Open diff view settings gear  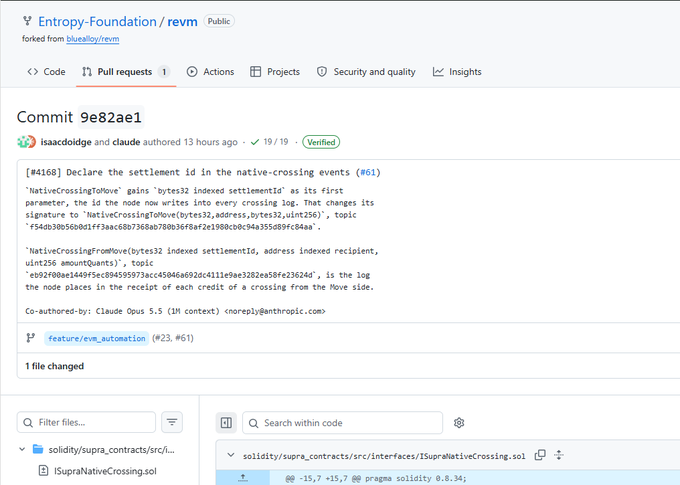(x=459, y=423)
